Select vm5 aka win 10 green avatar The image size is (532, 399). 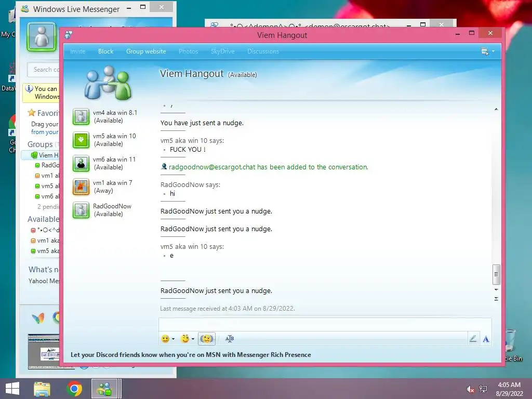(x=81, y=140)
